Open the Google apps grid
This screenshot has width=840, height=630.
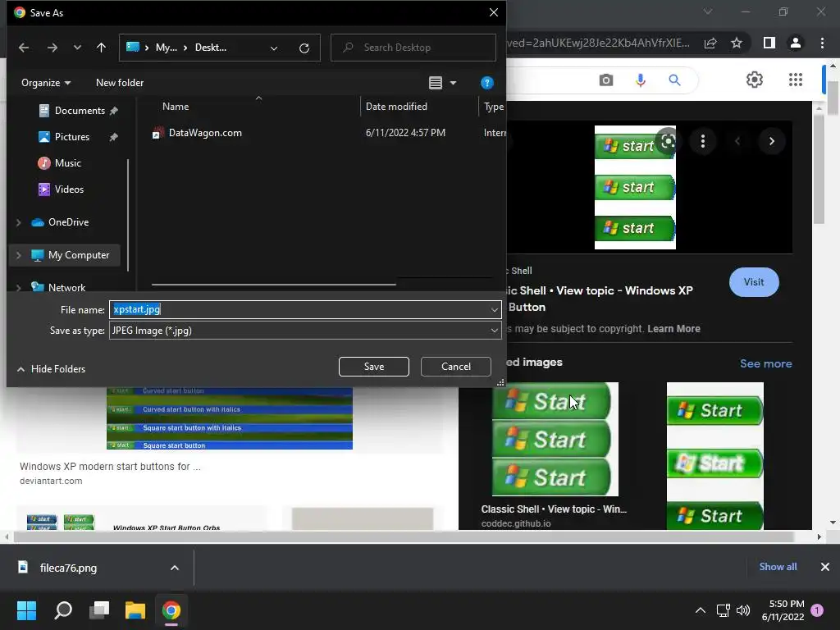pos(796,80)
